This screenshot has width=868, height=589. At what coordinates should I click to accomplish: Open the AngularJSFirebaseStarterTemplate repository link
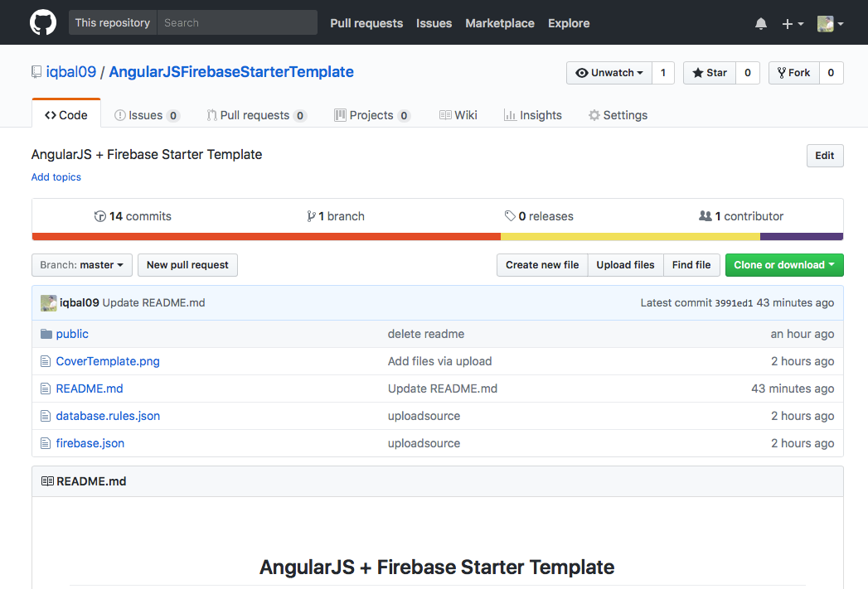point(231,72)
